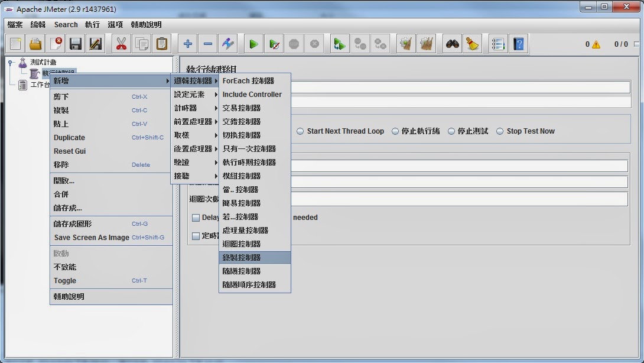Expand the 設定元素 submenu

[x=195, y=95]
